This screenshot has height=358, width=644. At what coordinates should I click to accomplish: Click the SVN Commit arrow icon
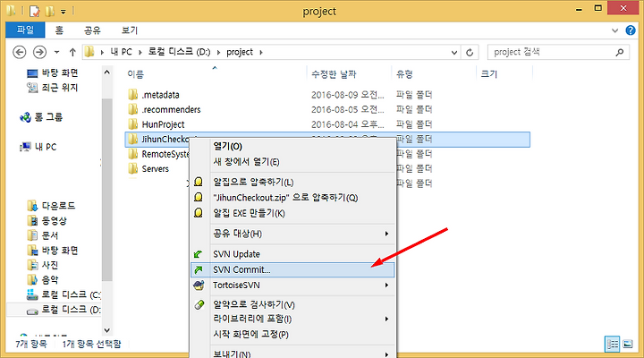point(199,269)
